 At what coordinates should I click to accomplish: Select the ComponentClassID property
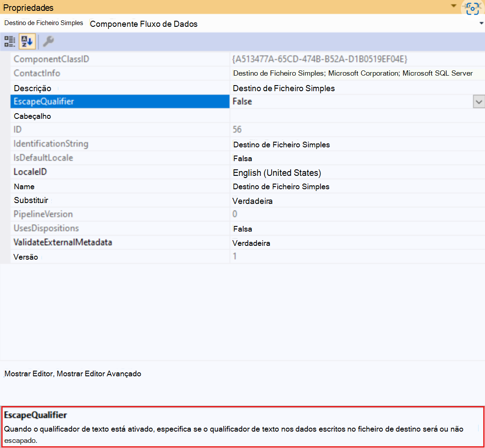51,59
